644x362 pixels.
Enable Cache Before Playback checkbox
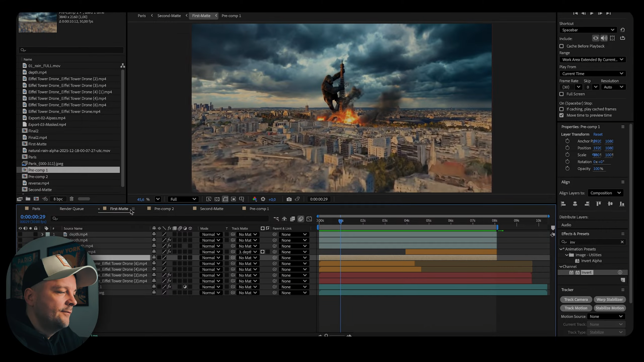click(x=561, y=46)
